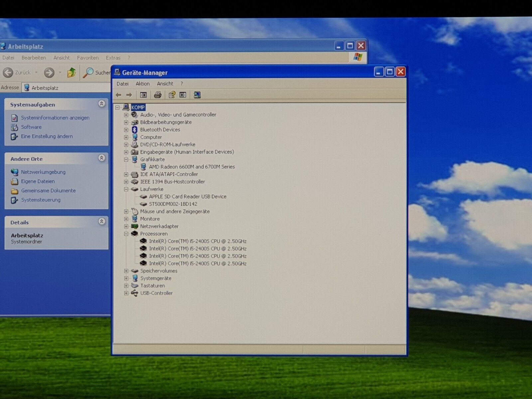532x399 pixels.
Task: Click scan for hardware changes toolbar icon
Action: point(197,95)
